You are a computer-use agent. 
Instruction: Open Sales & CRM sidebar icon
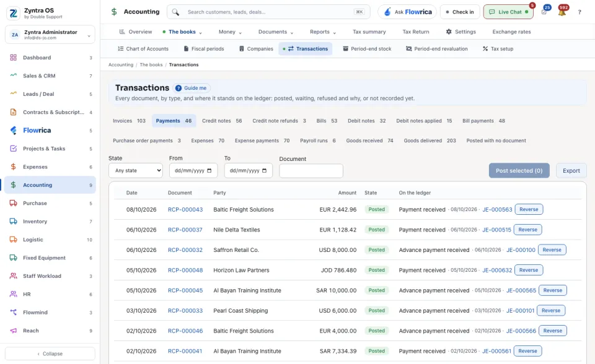pyautogui.click(x=13, y=76)
